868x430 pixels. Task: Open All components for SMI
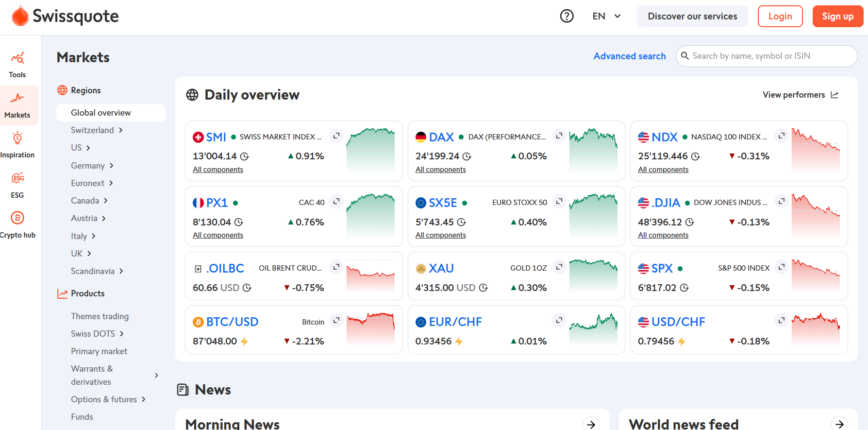[x=218, y=170]
